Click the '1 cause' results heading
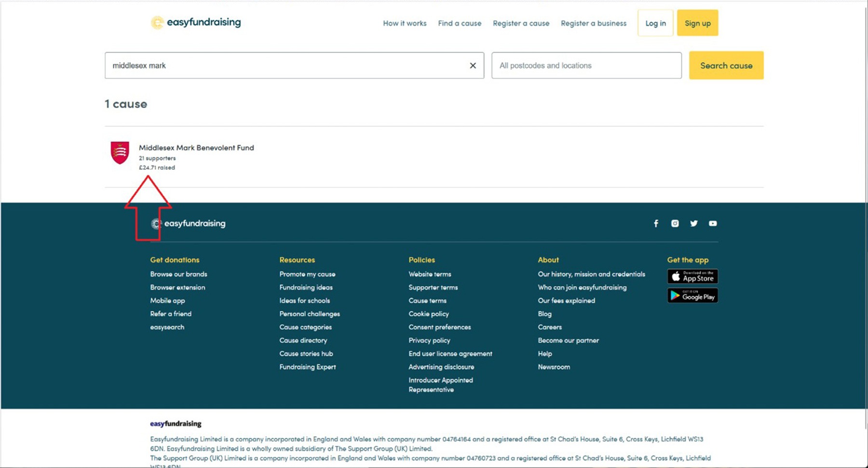 pos(126,104)
